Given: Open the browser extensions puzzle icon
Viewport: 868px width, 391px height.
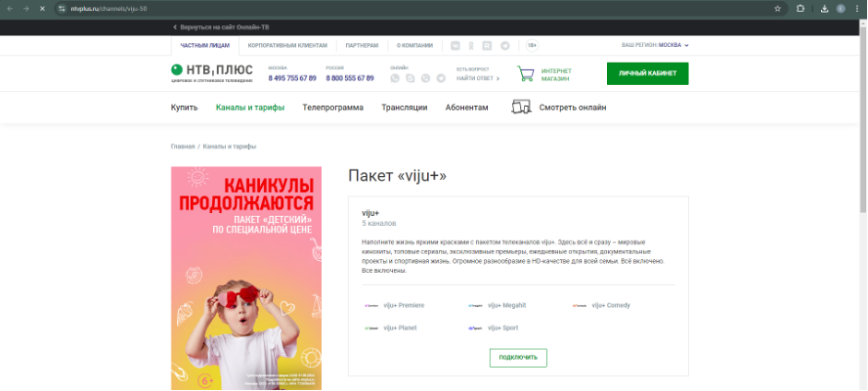Looking at the screenshot, I should (x=800, y=9).
